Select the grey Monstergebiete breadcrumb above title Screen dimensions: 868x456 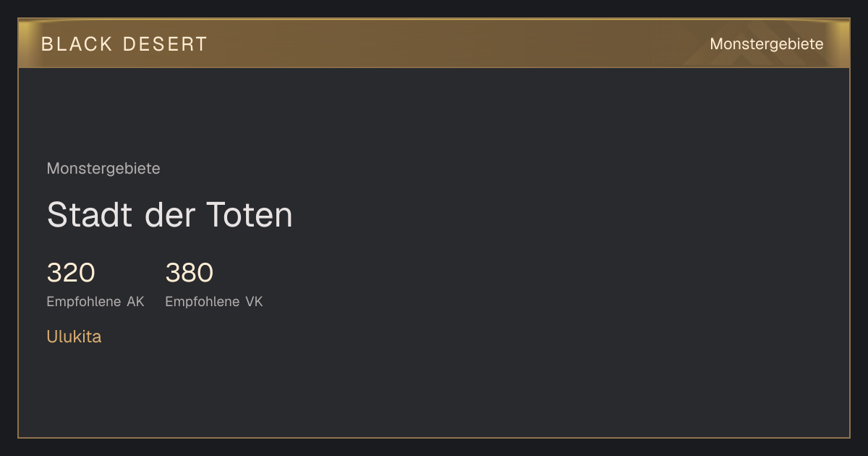pyautogui.click(x=103, y=169)
